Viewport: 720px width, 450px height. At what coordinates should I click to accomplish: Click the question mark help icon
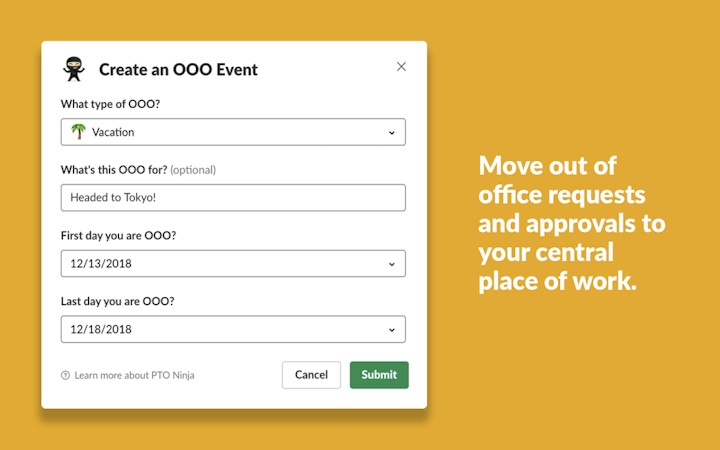click(x=66, y=376)
